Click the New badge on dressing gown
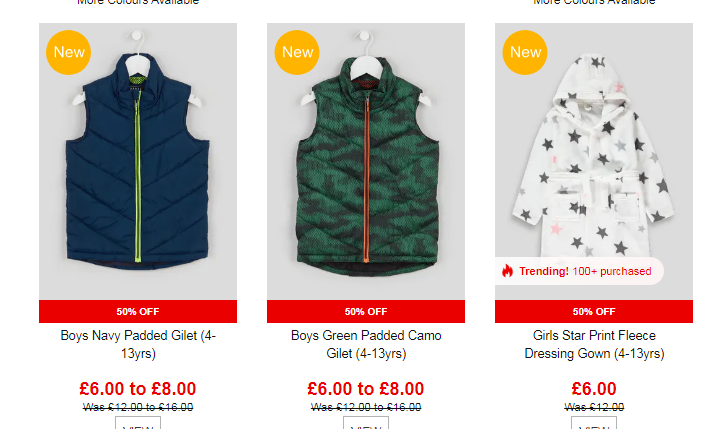Image resolution: width=712 pixels, height=429 pixels. [525, 52]
